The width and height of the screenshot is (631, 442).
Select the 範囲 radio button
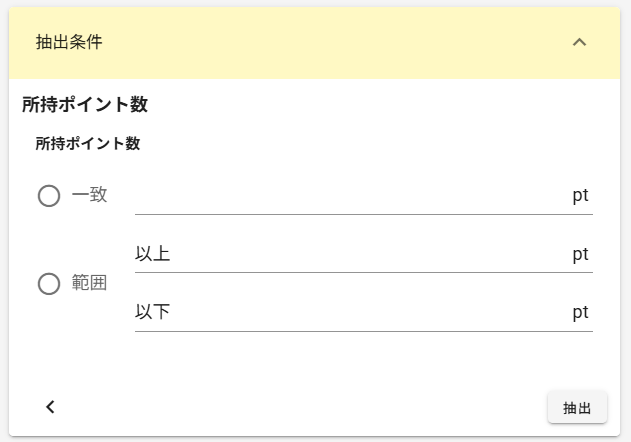(x=49, y=284)
